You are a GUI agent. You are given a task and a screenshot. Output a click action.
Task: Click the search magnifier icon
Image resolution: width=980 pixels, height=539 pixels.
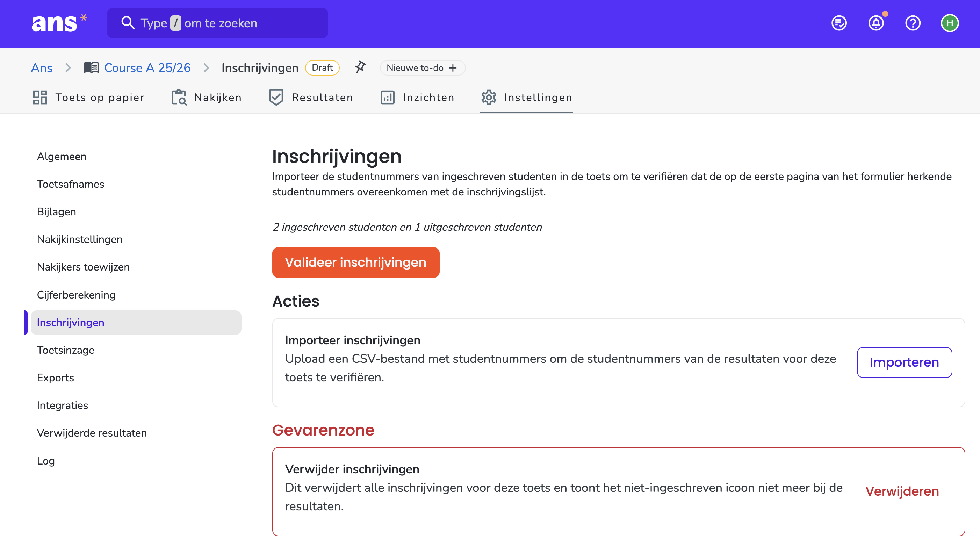click(128, 23)
